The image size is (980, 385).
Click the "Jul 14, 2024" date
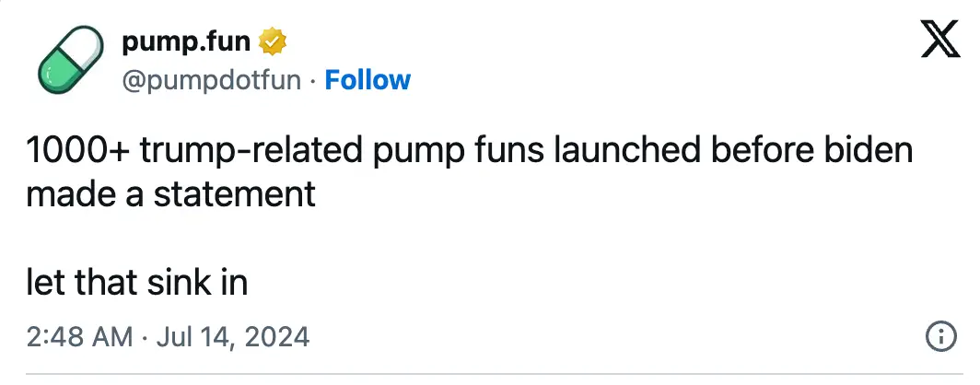click(230, 337)
